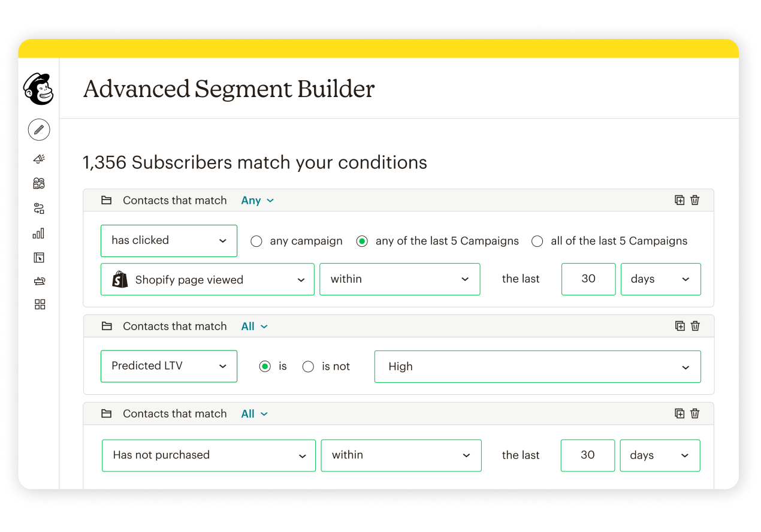Open the 'High' value dropdown
761x532 pixels.
pos(537,367)
